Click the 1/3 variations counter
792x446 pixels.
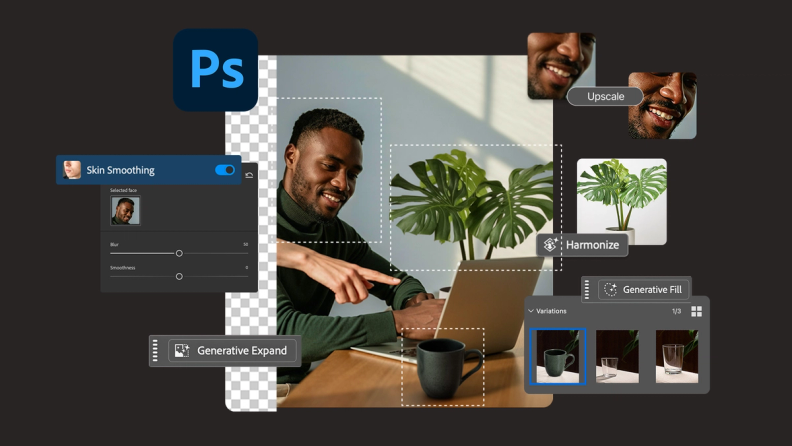click(676, 311)
